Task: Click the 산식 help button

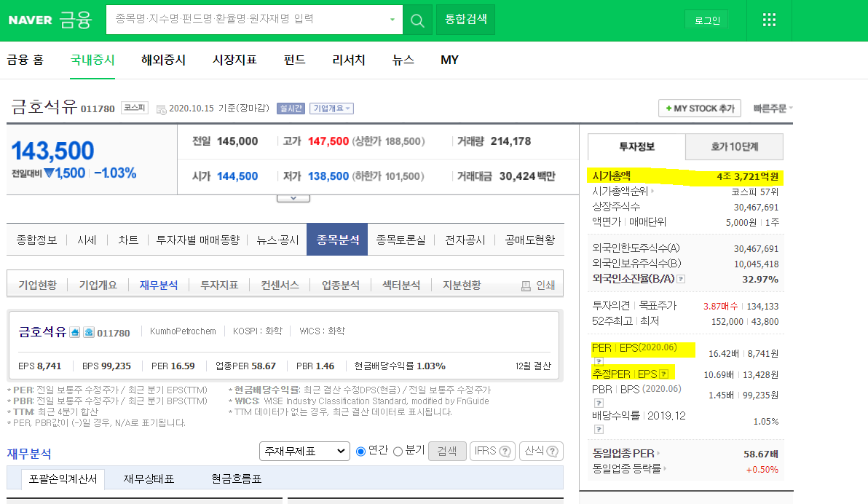Action: (x=541, y=452)
